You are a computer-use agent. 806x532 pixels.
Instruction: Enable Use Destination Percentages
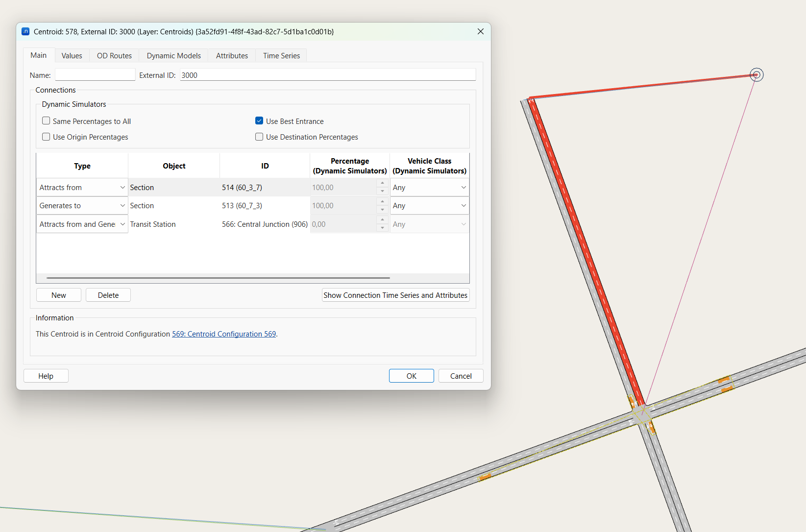259,137
